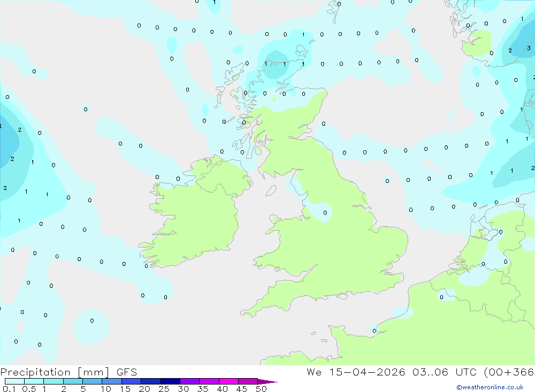Click the 45 to 50 mm legend swatch
This screenshot has width=535, height=392.
click(x=248, y=381)
